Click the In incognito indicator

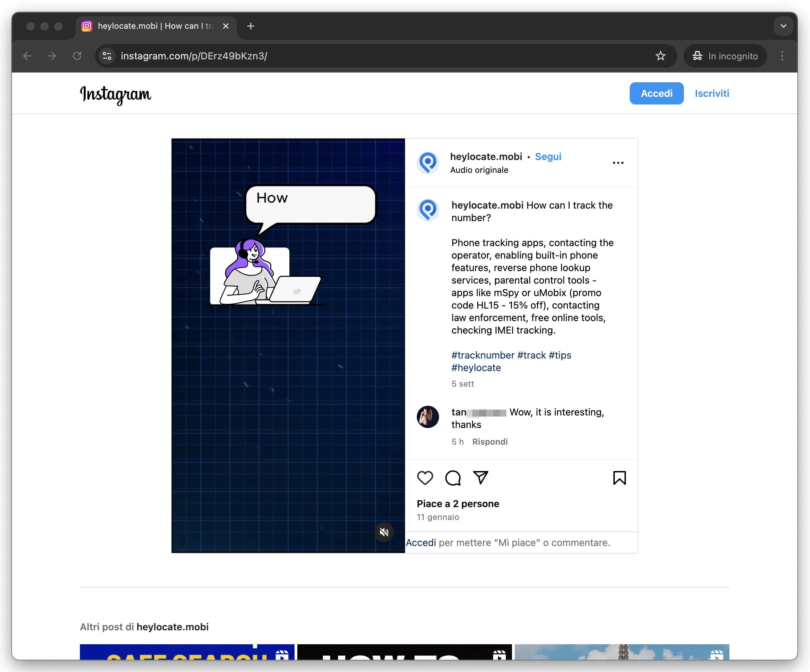[725, 56]
